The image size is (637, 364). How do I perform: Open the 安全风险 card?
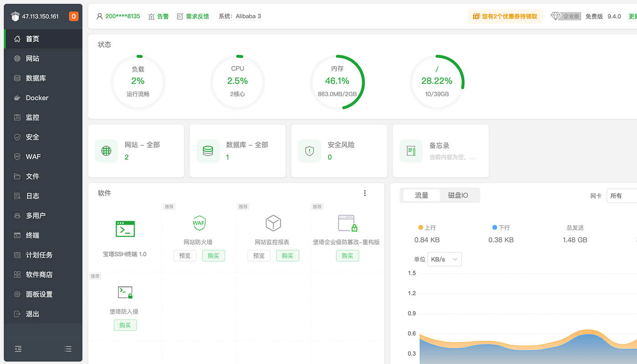[x=339, y=151]
